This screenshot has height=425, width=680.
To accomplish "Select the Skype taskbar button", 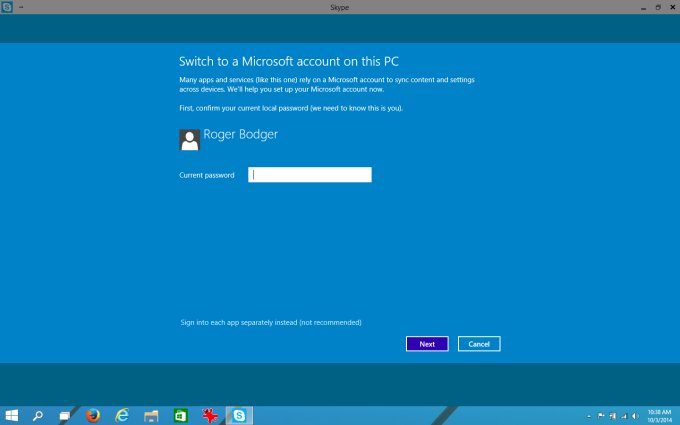I will pos(239,415).
